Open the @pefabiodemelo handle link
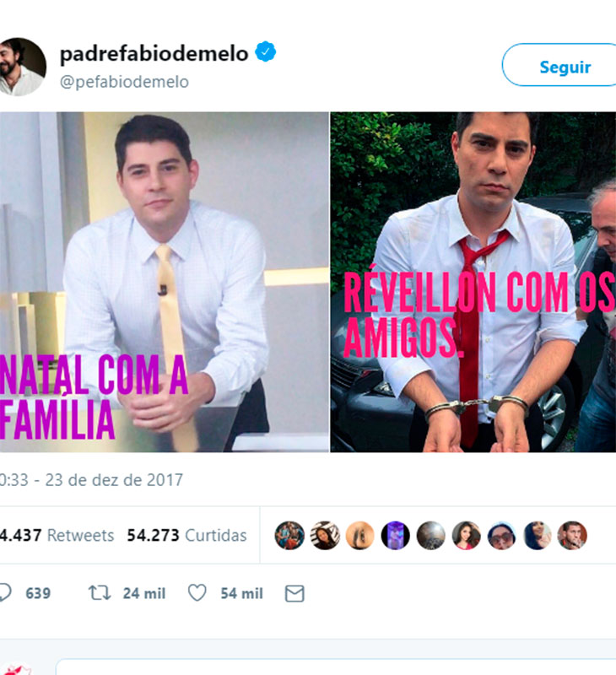616x675 pixels. click(x=124, y=82)
